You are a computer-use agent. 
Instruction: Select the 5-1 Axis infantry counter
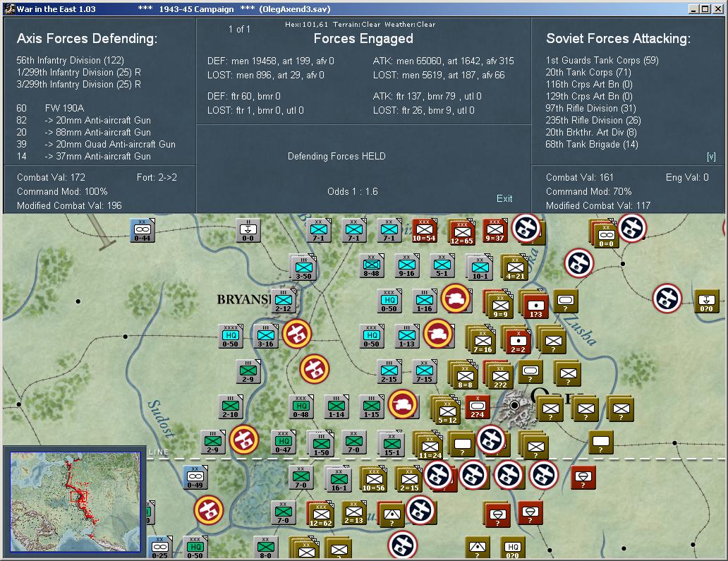click(x=442, y=265)
